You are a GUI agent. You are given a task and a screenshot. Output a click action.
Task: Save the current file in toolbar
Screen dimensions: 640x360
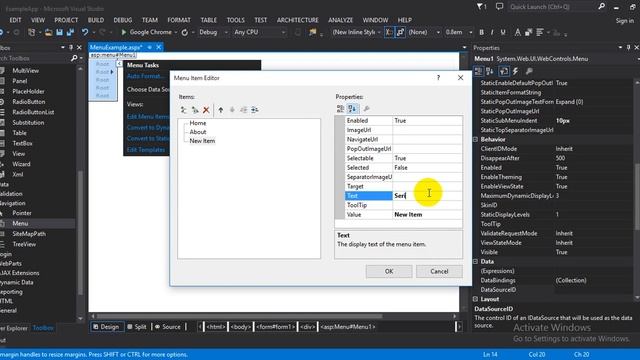coord(60,32)
